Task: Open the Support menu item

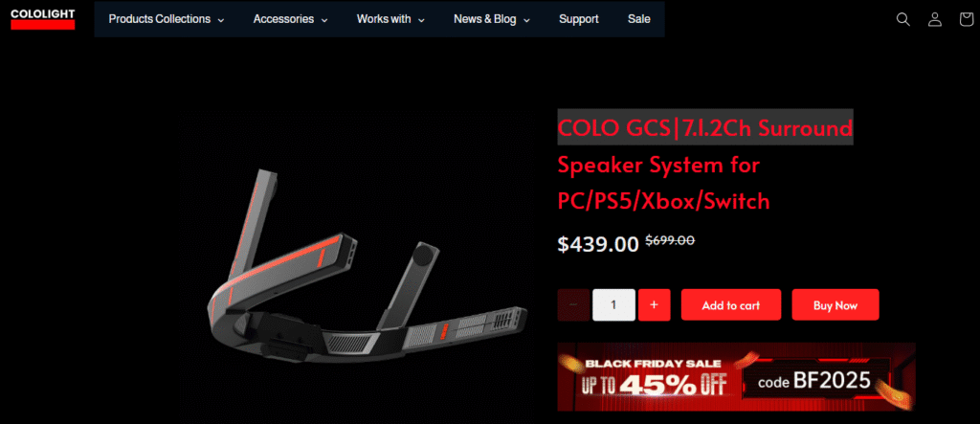Action: click(579, 19)
